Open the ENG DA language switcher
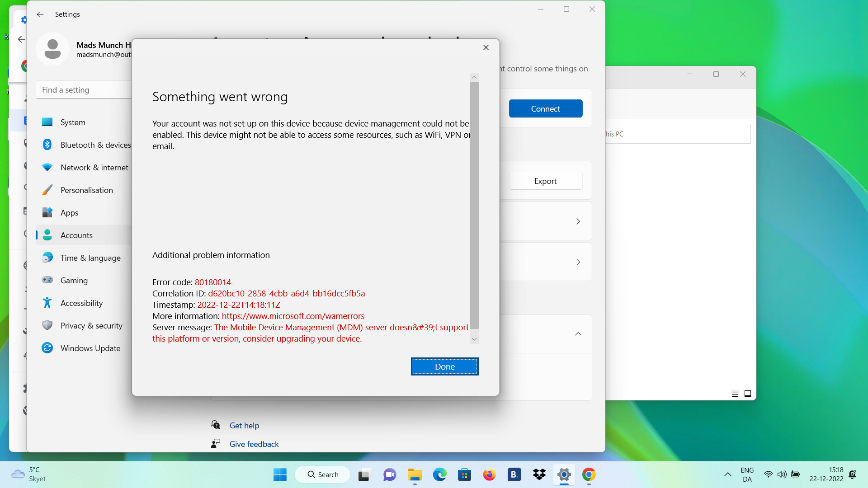This screenshot has width=868, height=488. pyautogui.click(x=747, y=474)
